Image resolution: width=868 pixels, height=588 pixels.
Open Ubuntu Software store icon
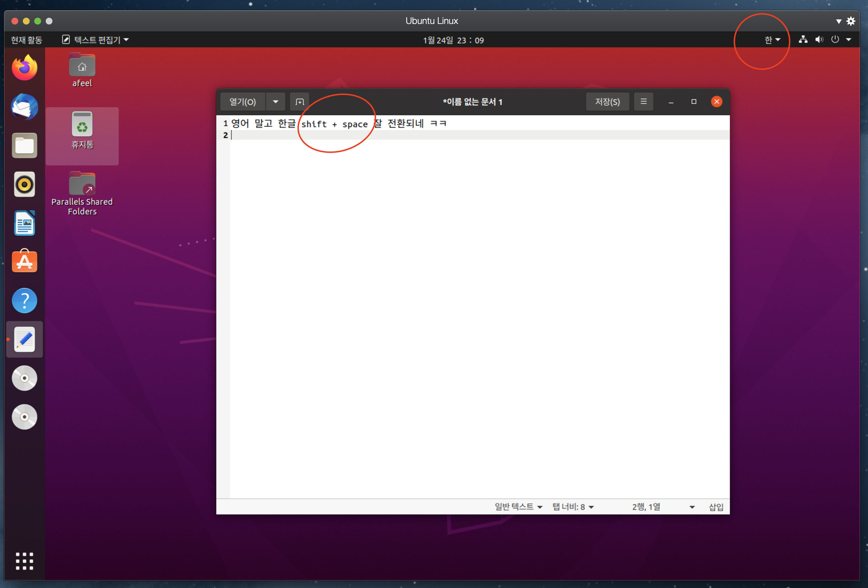[25, 262]
